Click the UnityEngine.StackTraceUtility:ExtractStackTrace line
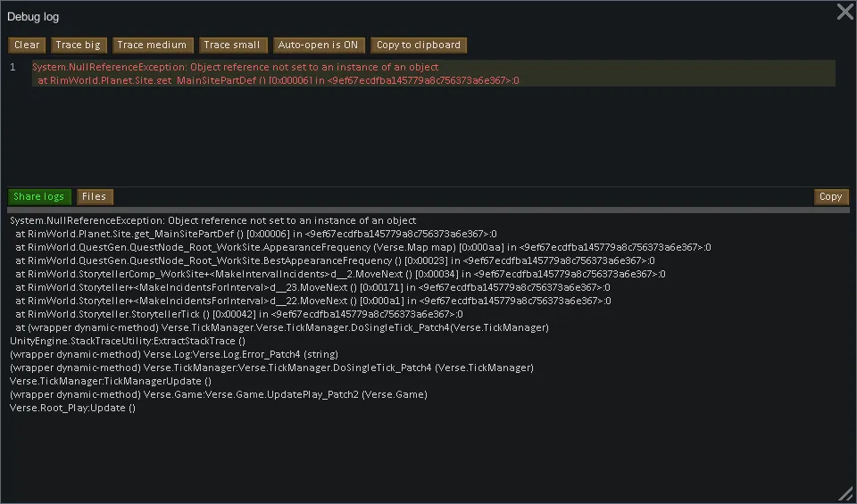This screenshot has width=857, height=504. pyautogui.click(x=128, y=341)
